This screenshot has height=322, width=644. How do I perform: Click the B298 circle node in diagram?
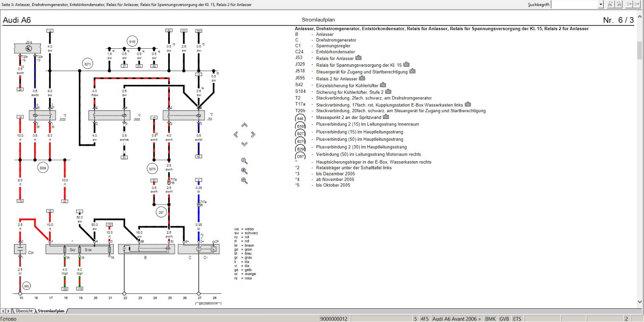[43, 168]
